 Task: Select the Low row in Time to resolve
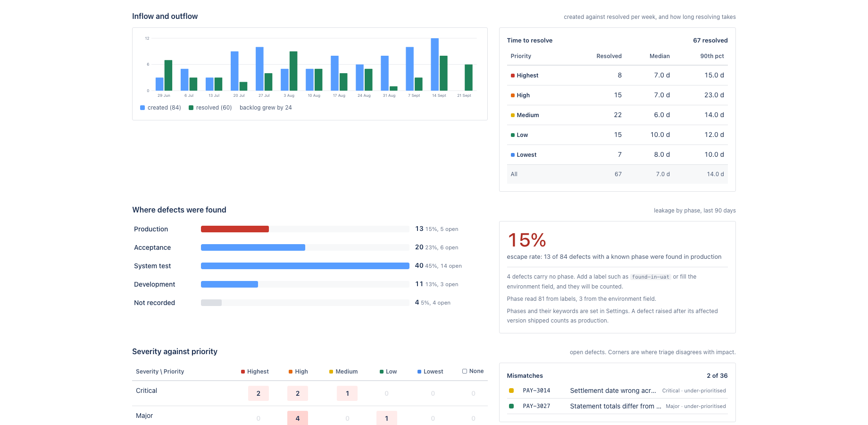[618, 135]
